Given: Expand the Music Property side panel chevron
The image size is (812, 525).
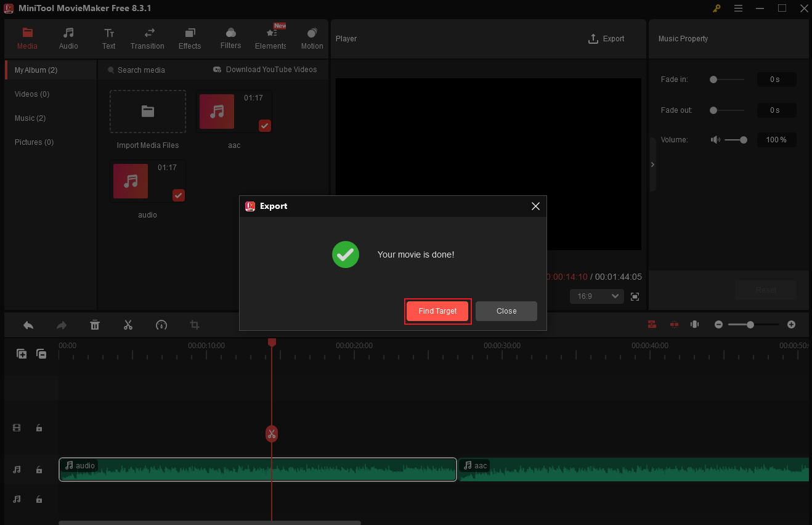Looking at the screenshot, I should [652, 165].
